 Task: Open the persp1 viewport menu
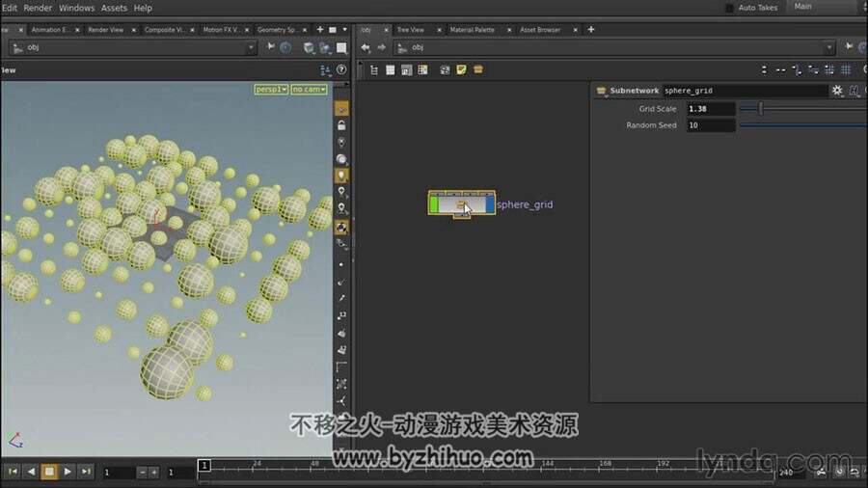271,89
